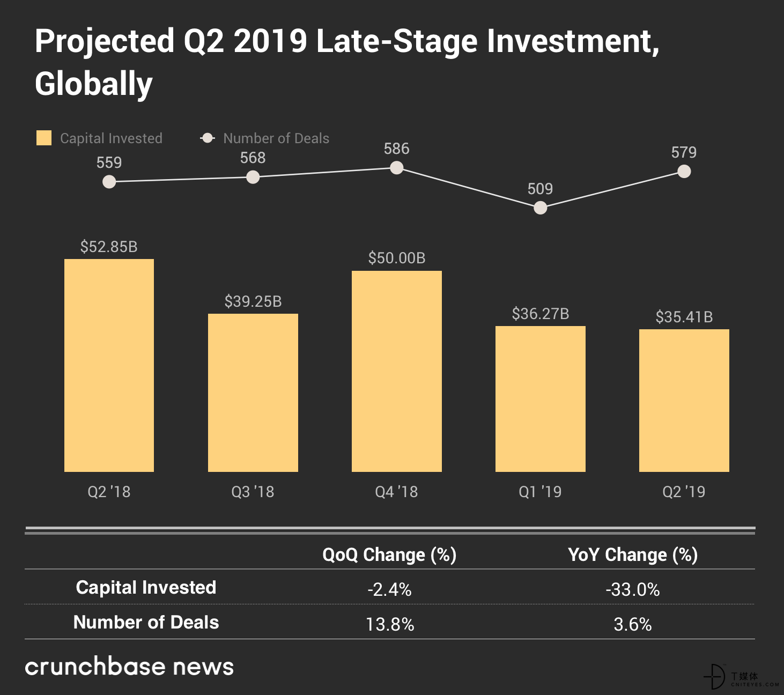The image size is (784, 695).
Task: Select the 559 deals data point
Action: (109, 182)
